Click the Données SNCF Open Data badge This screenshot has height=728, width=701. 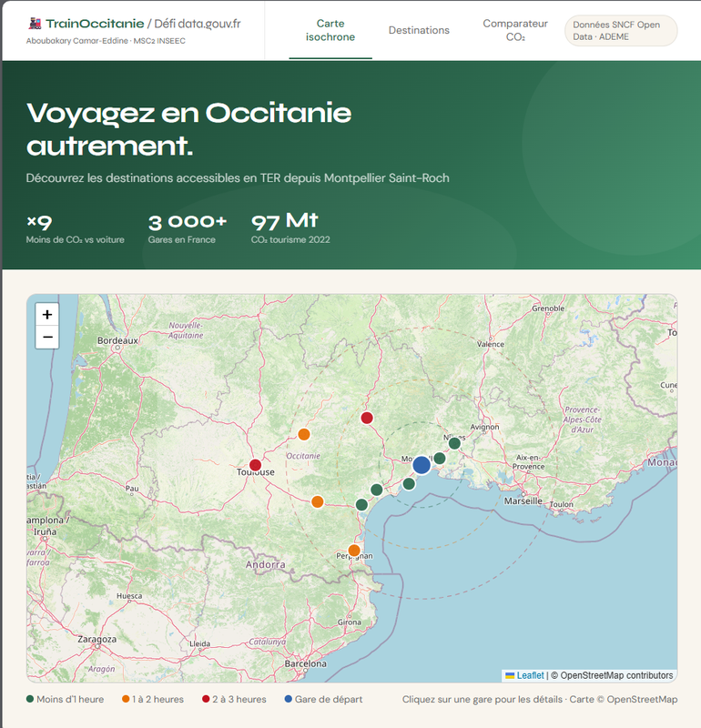tap(621, 31)
